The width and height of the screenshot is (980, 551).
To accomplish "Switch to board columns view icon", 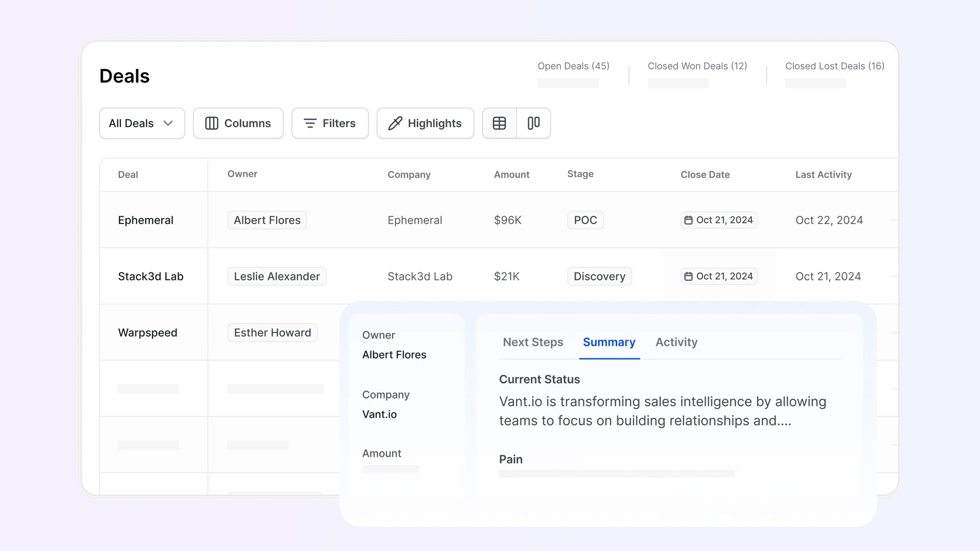I will click(533, 123).
